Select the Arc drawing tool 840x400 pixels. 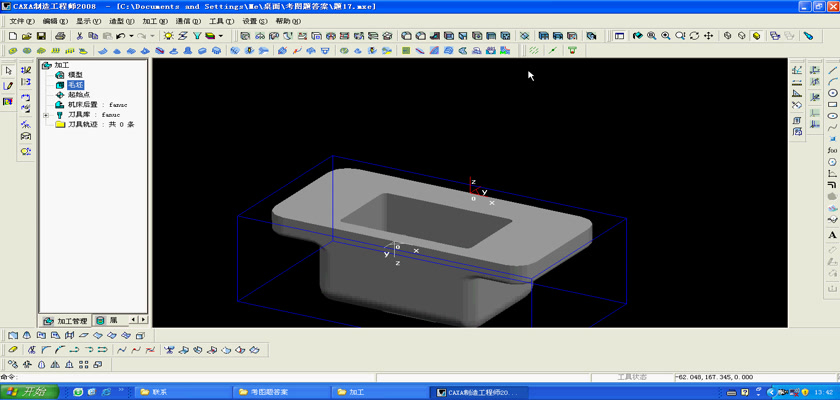click(x=832, y=81)
